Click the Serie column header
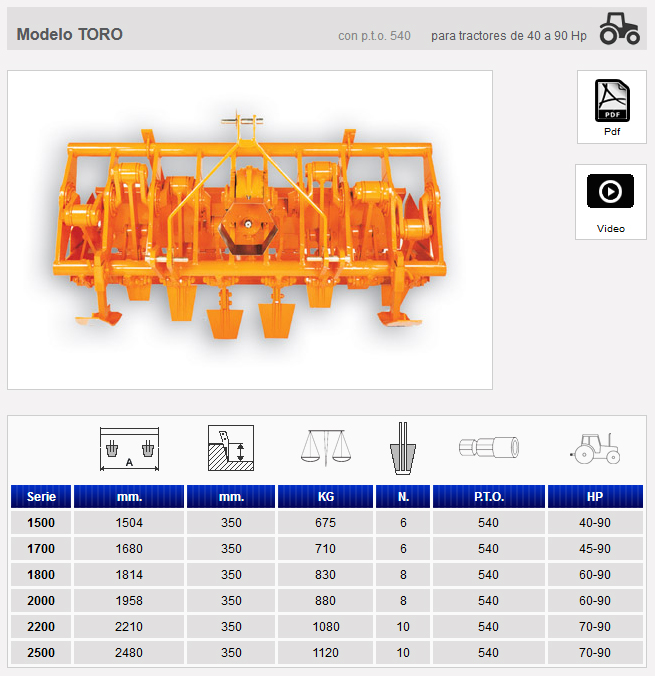The height and width of the screenshot is (676, 655). point(41,497)
